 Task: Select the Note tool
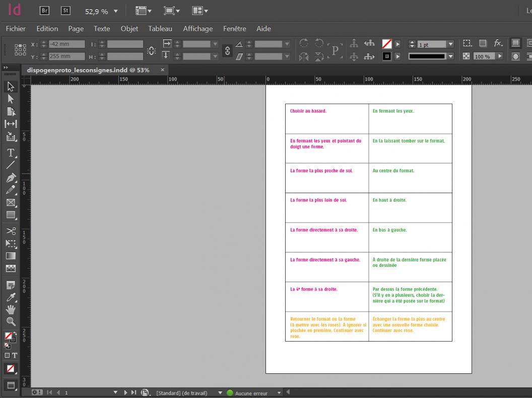click(x=11, y=285)
